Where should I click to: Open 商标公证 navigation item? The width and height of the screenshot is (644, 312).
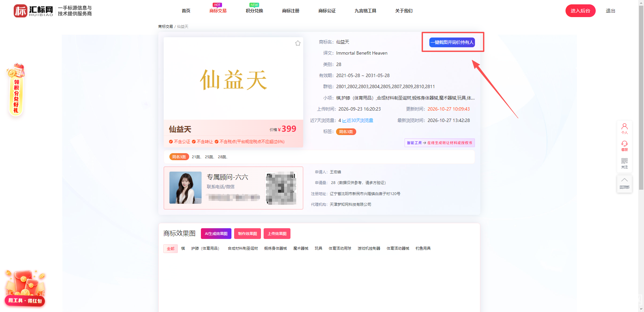(327, 11)
